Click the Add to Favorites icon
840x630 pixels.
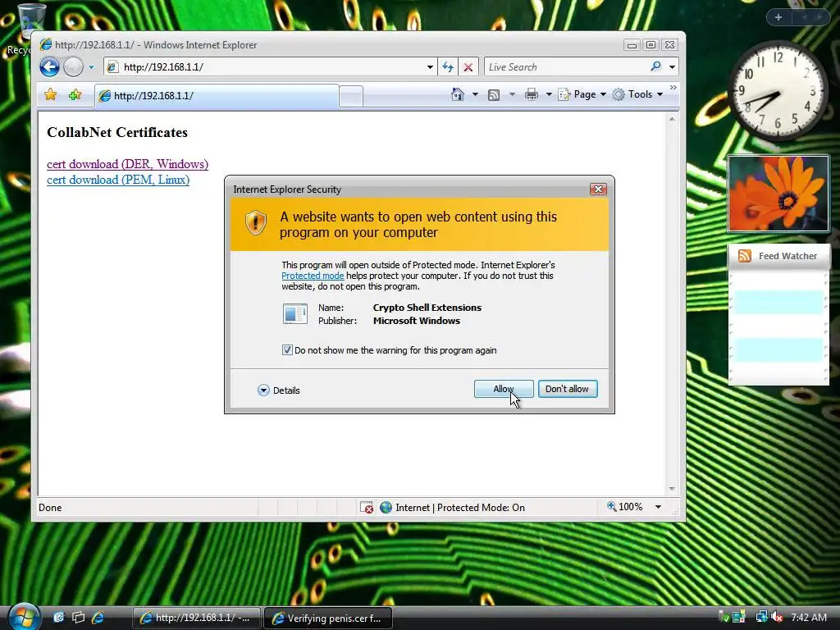click(75, 95)
